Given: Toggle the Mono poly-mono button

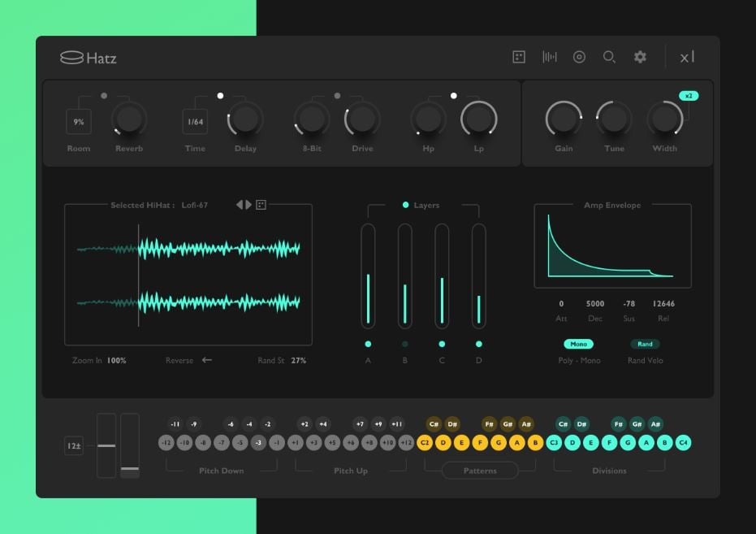Looking at the screenshot, I should pos(578,344).
